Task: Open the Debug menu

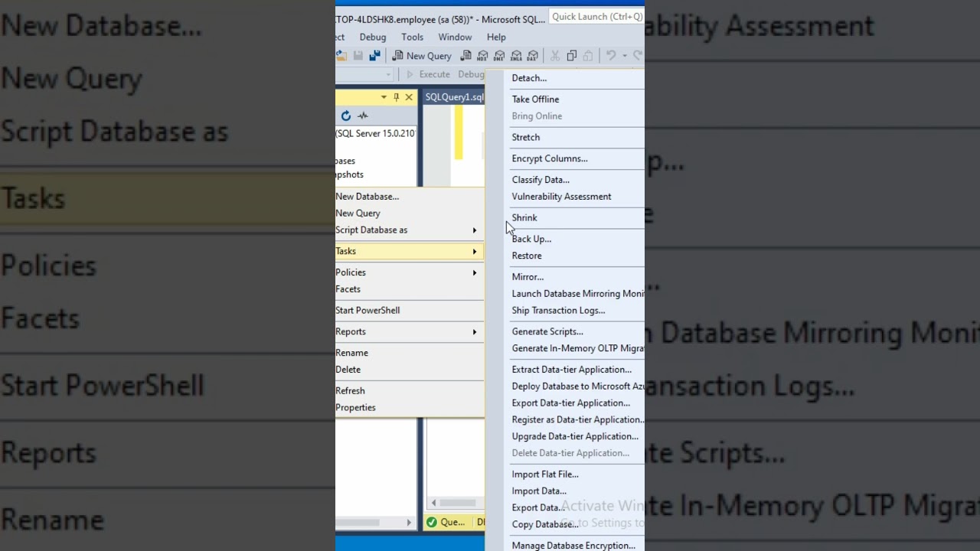Action: pyautogui.click(x=373, y=37)
